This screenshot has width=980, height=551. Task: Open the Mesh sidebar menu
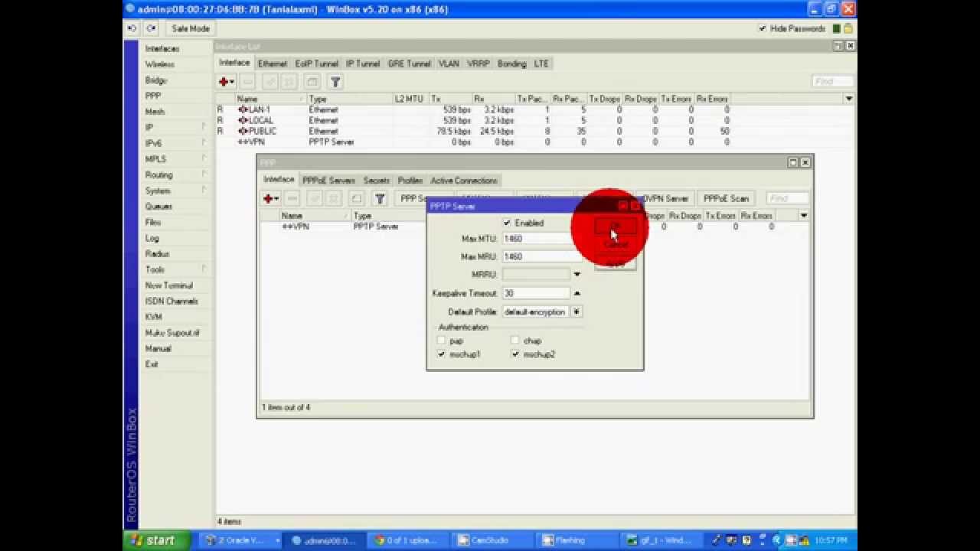click(x=155, y=112)
